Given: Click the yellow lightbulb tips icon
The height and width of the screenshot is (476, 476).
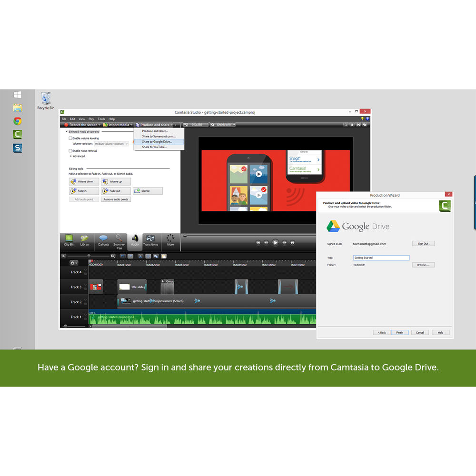Looking at the screenshot, I should [362, 119].
